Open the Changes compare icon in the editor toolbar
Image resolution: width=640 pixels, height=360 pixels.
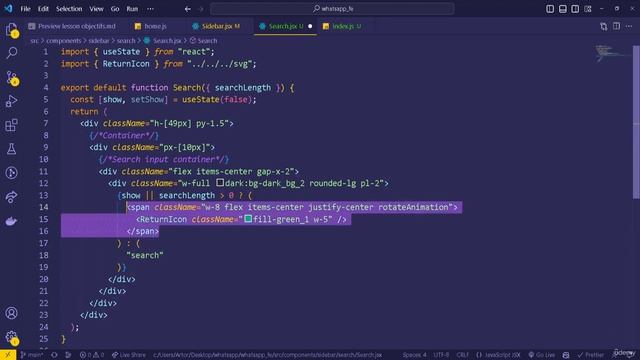604,26
